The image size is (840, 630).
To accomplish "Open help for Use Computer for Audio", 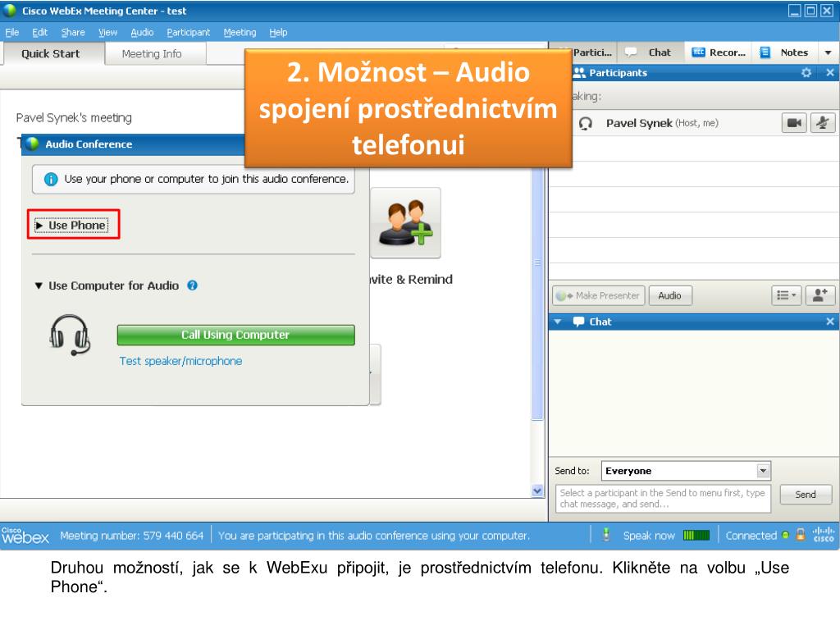I will coord(192,285).
